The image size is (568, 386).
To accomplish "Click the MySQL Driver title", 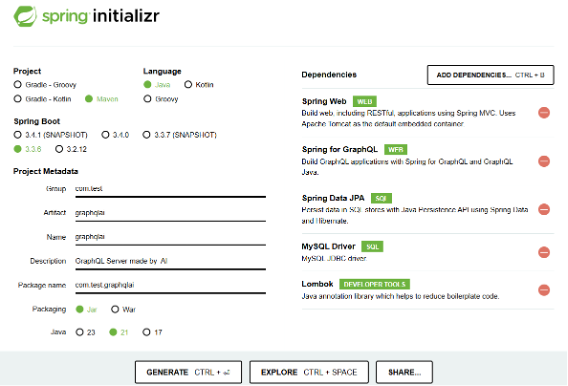I will click(x=329, y=247).
